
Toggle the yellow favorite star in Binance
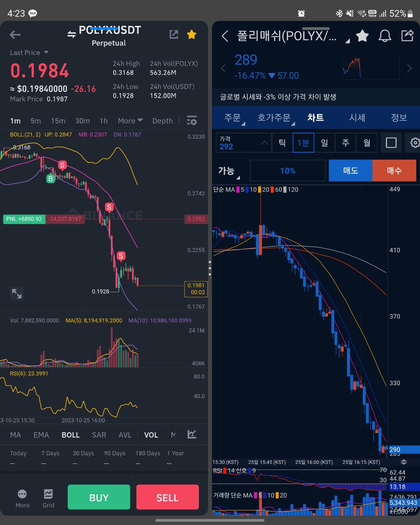point(192,34)
